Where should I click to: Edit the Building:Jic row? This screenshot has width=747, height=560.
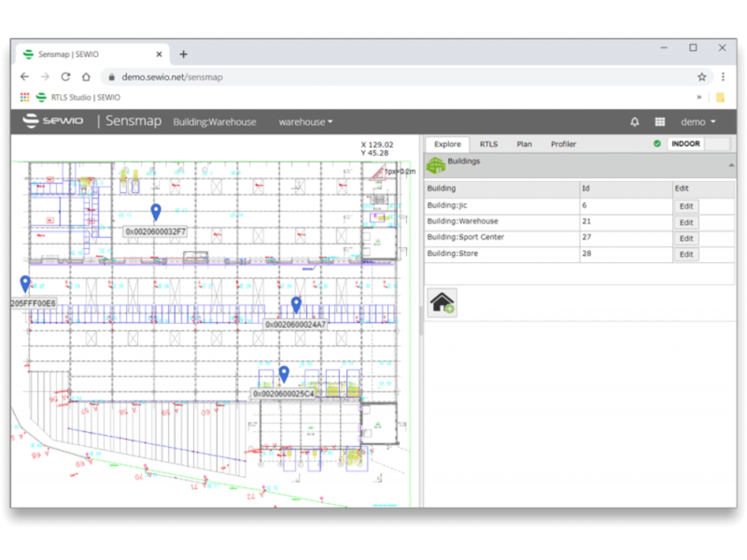point(686,207)
